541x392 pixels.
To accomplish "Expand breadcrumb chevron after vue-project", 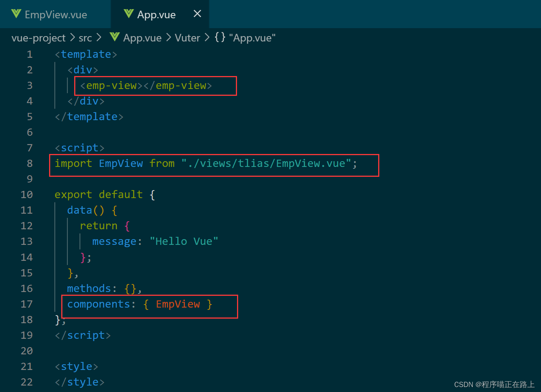I will [x=72, y=37].
